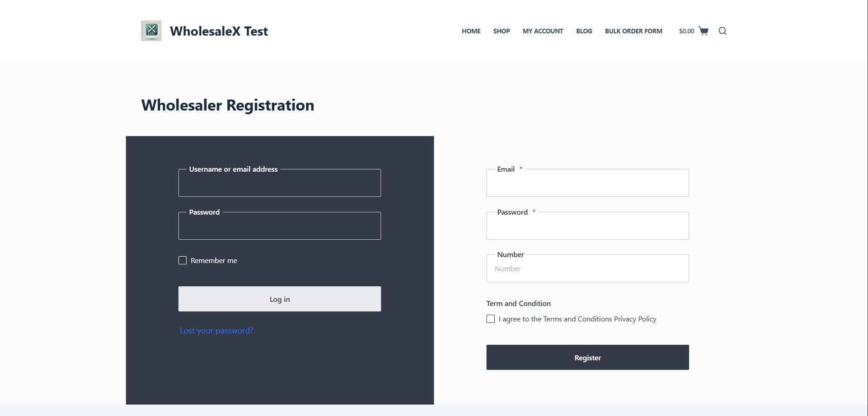Navigate to My Account menu
Image resolution: width=868 pixels, height=416 pixels.
(543, 31)
